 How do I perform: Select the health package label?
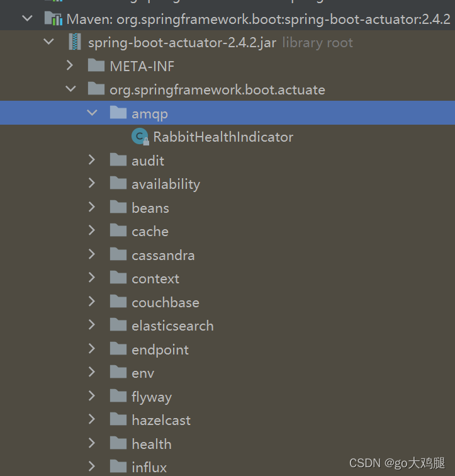tap(152, 444)
